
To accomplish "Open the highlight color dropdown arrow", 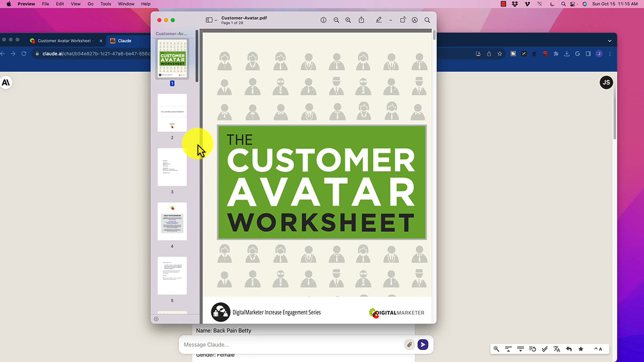I will click(390, 20).
